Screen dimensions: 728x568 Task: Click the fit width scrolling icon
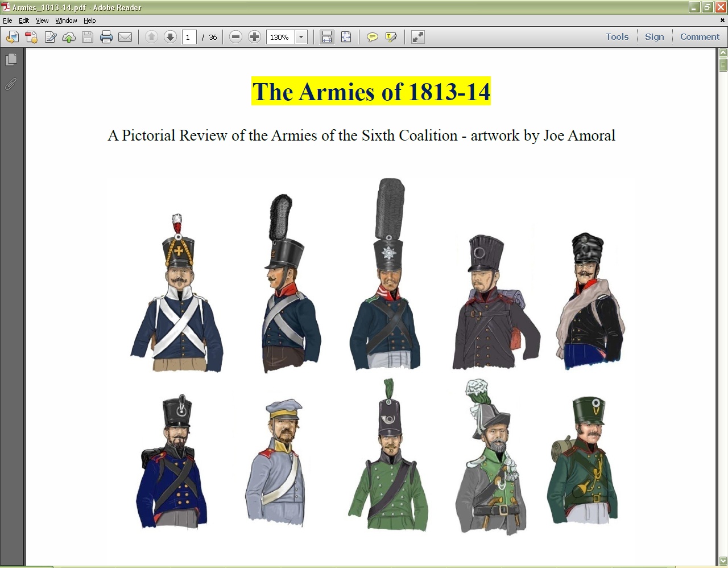tap(326, 37)
